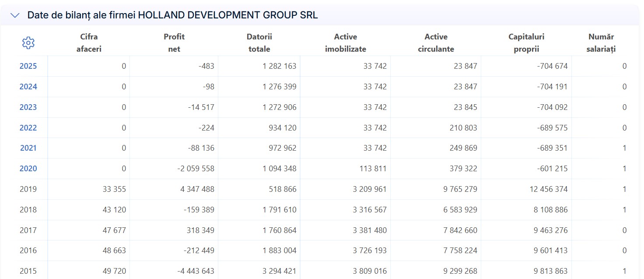Open the 2024 year link

(x=28, y=87)
